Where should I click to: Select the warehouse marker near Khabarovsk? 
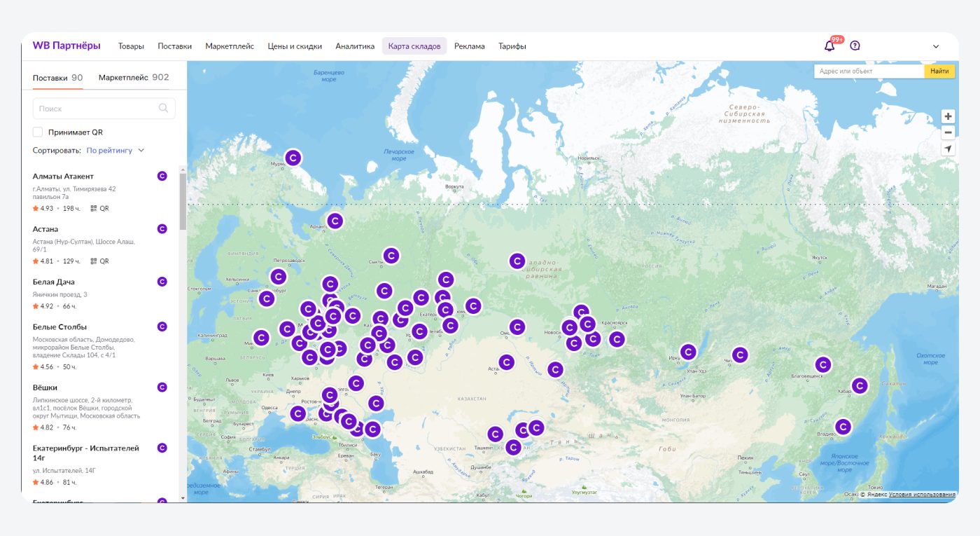click(x=860, y=385)
